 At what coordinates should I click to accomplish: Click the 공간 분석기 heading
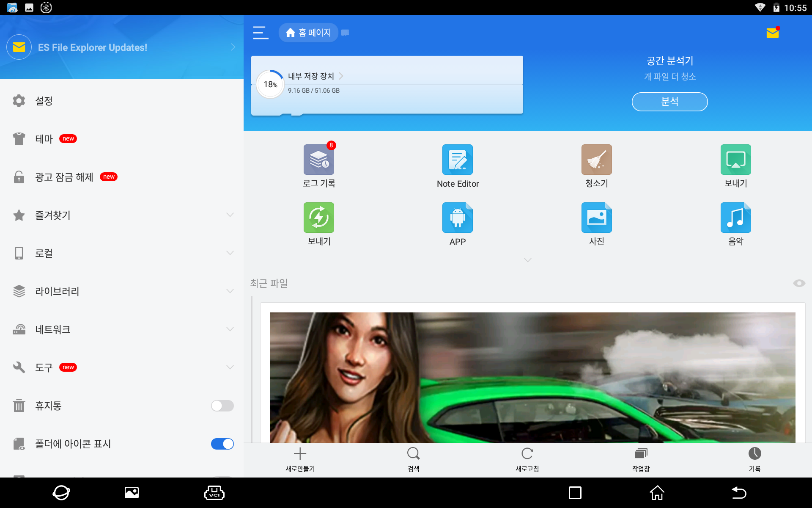(x=670, y=61)
